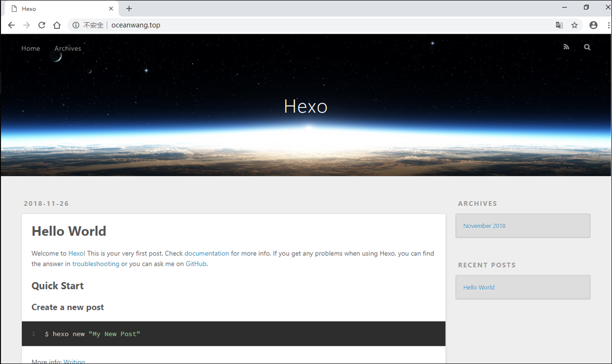This screenshot has width=612, height=364.
Task: Open the Chrome three-dot menu
Action: pos(608,25)
